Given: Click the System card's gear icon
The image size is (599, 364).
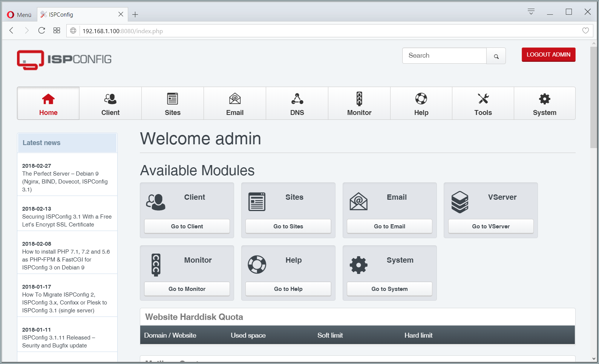Looking at the screenshot, I should pos(358,265).
